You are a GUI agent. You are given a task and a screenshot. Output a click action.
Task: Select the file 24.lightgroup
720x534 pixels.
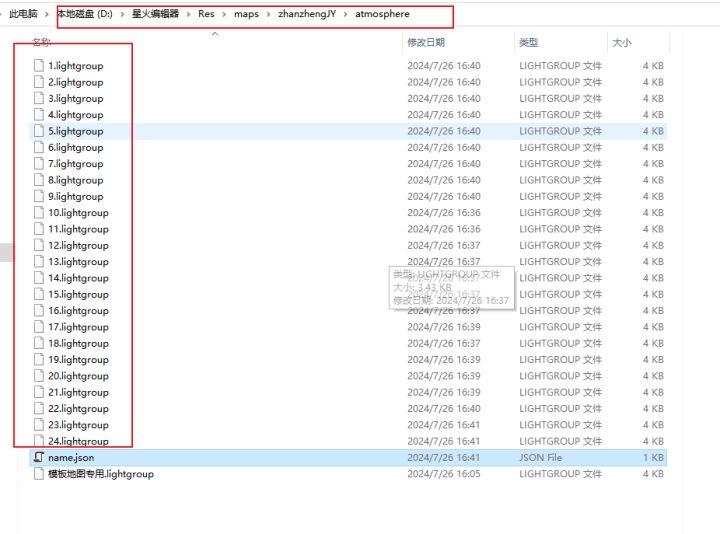(x=79, y=441)
